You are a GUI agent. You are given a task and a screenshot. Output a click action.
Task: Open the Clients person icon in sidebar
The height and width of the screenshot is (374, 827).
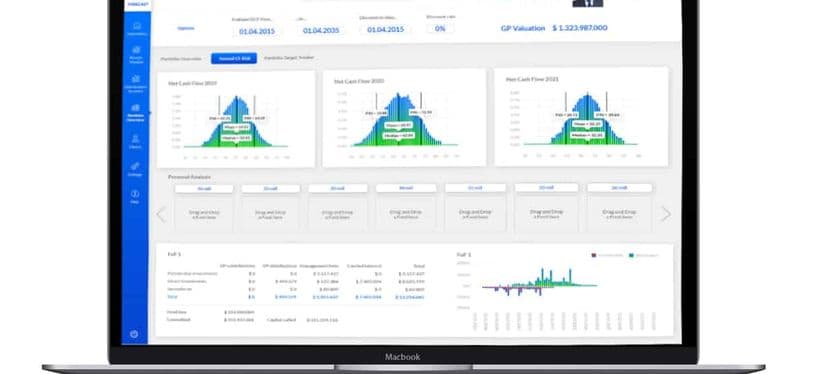pos(136,141)
